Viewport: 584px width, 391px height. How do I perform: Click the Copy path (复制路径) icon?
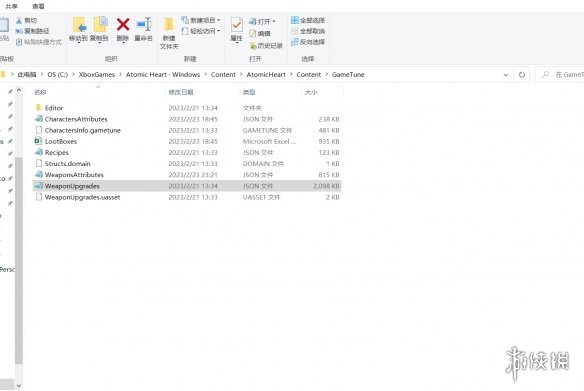(19, 31)
